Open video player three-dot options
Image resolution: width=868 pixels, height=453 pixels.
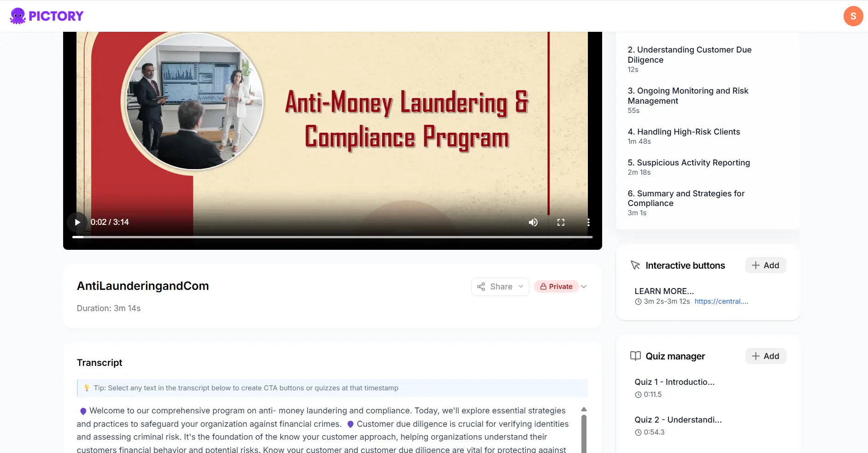pos(588,222)
